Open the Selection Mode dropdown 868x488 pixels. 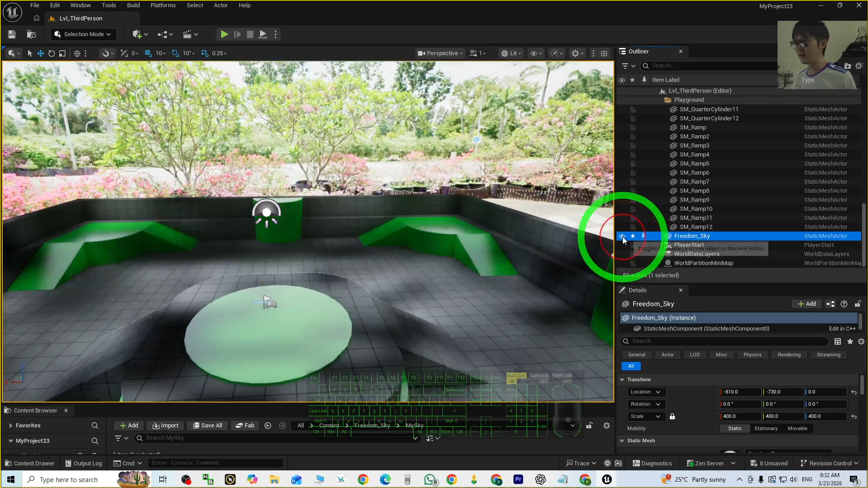click(x=83, y=34)
